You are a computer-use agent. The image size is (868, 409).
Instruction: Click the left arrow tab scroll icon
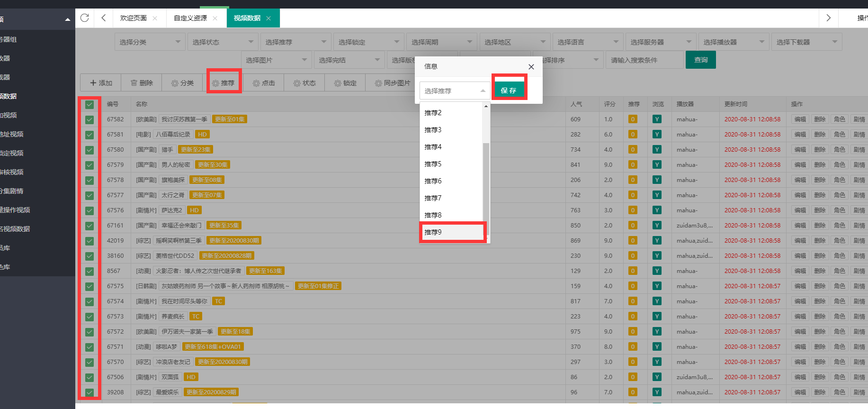tap(103, 18)
